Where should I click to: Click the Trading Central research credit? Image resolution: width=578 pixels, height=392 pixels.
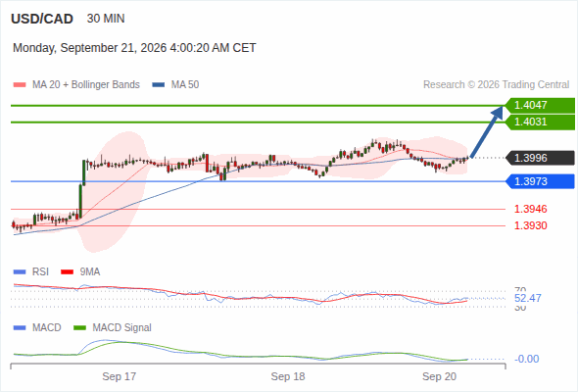click(x=496, y=85)
